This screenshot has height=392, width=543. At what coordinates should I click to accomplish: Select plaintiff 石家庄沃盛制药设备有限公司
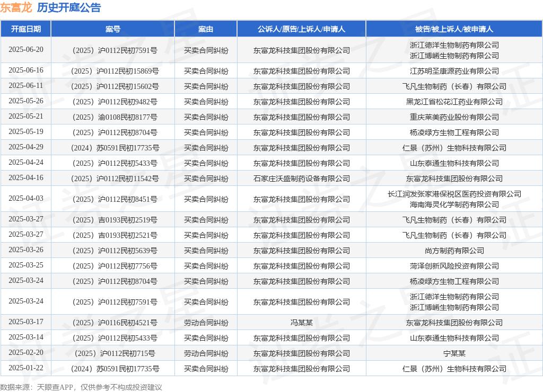pyautogui.click(x=301, y=179)
